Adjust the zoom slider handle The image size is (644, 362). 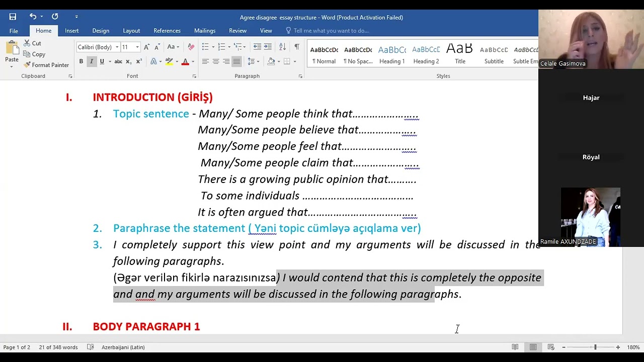pos(595,347)
